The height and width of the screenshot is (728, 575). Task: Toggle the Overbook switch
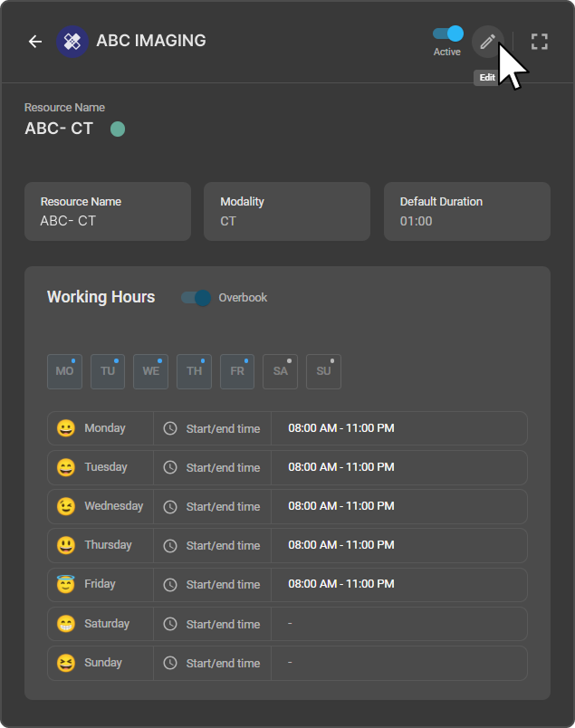pos(196,298)
